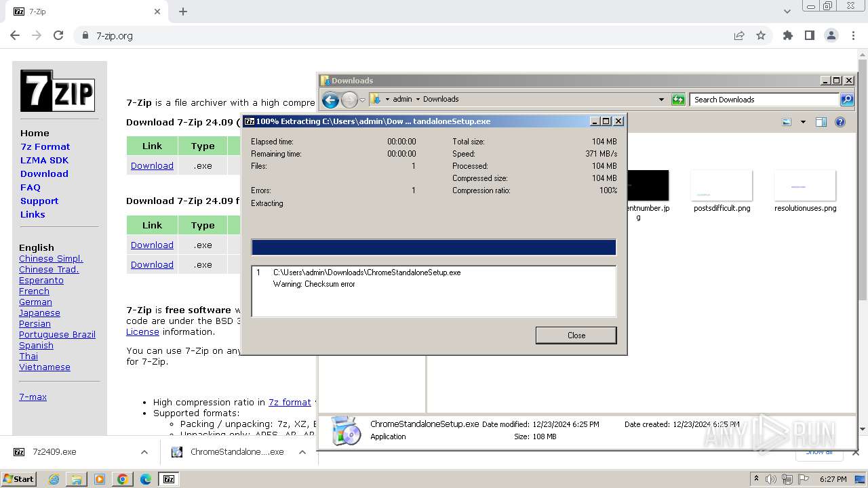Image resolution: width=868 pixels, height=488 pixels.
Task: Click the Search Downloads field
Action: pyautogui.click(x=765, y=100)
